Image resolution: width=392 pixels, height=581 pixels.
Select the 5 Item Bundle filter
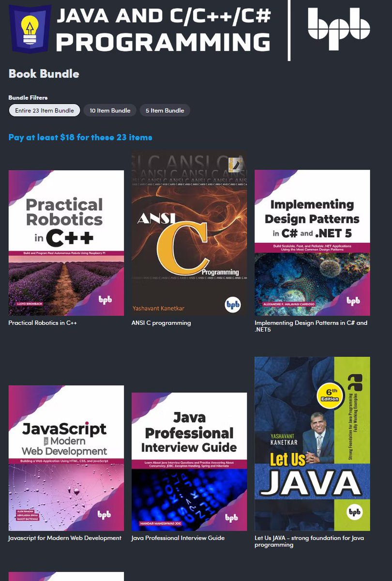(165, 110)
